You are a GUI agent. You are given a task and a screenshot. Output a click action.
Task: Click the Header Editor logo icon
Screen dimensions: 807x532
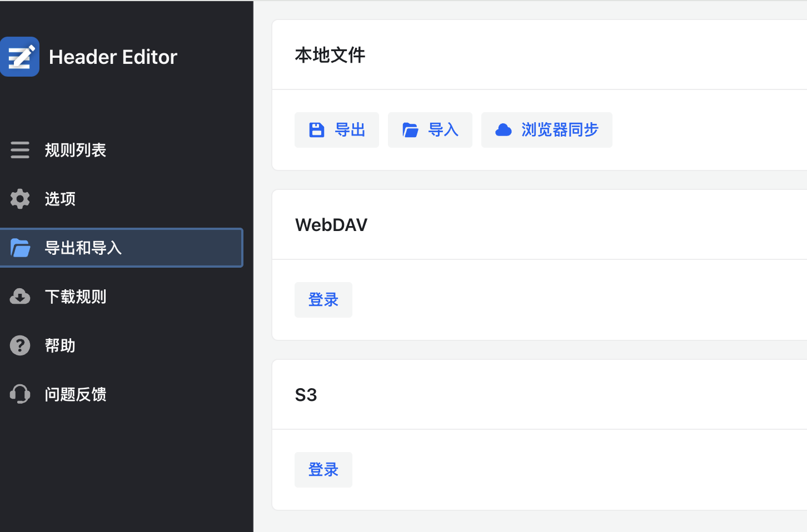tap(20, 57)
